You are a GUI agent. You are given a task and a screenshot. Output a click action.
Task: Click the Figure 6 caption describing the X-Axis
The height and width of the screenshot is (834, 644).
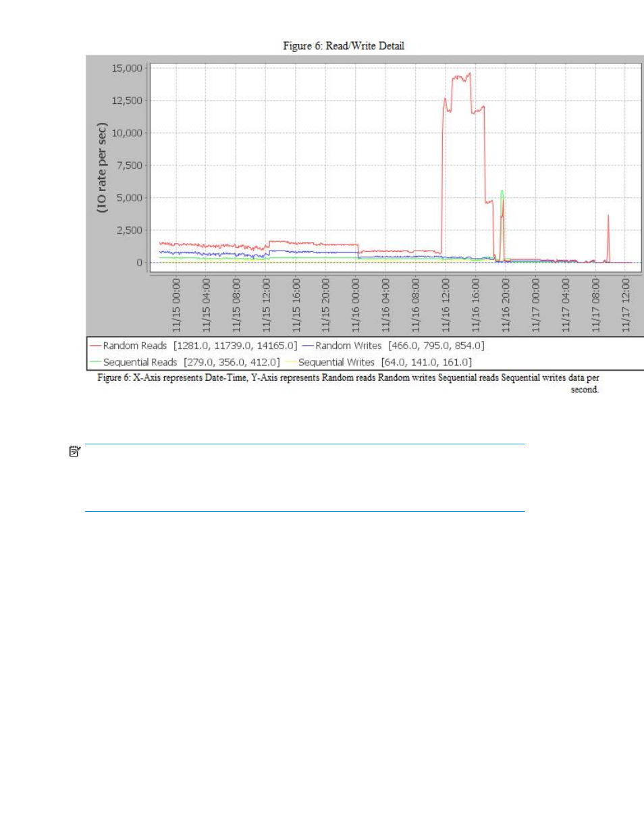coord(348,384)
